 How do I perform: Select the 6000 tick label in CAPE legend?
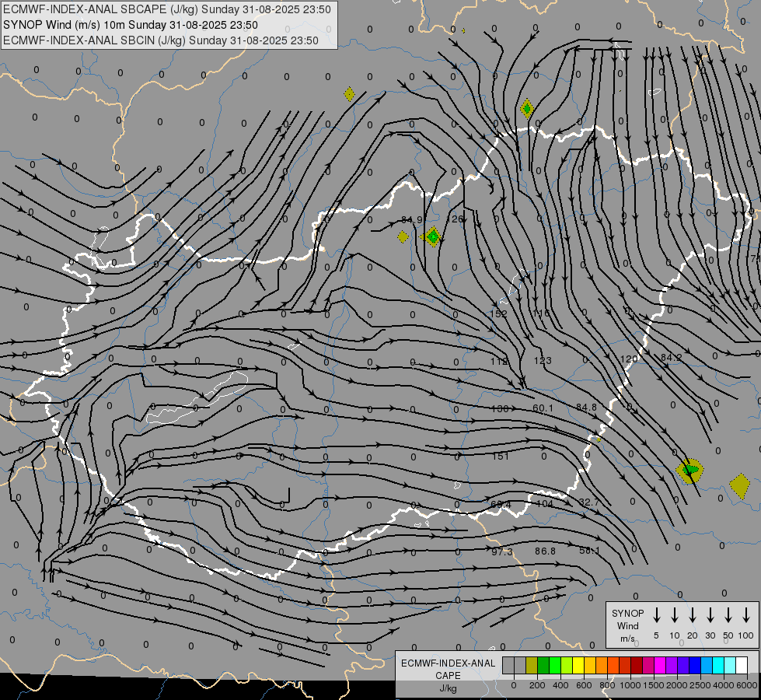(746, 685)
